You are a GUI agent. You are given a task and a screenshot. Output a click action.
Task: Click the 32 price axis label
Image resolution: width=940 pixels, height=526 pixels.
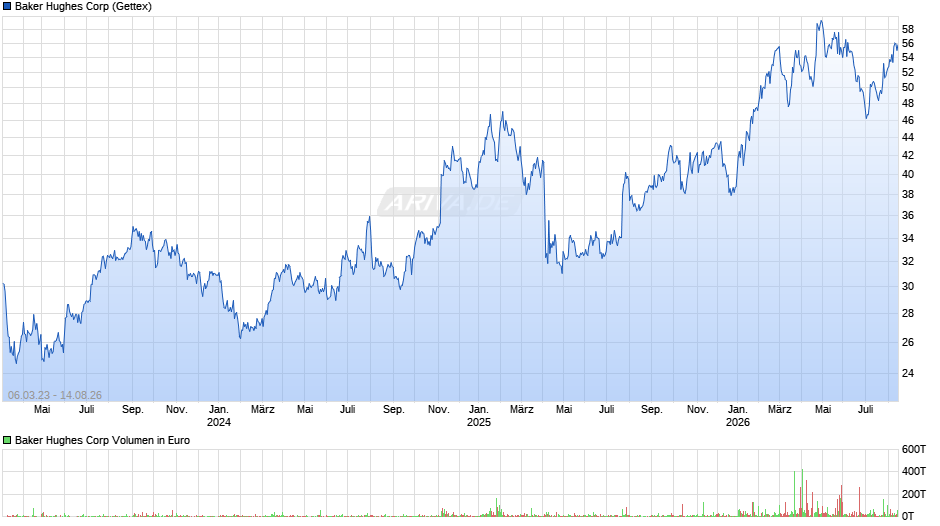point(908,262)
